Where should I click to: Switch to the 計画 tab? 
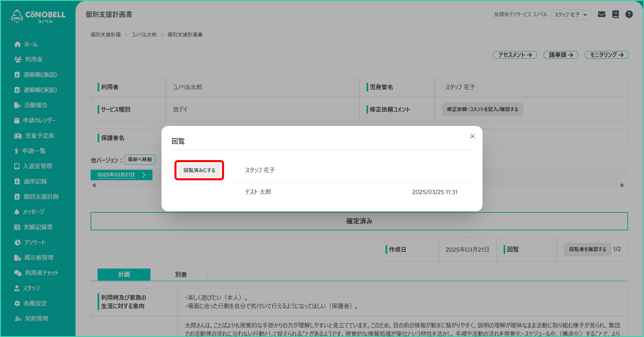coord(124,274)
